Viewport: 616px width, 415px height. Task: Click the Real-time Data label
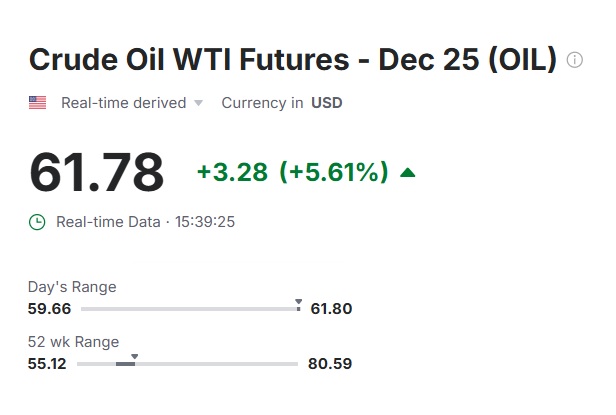point(108,221)
